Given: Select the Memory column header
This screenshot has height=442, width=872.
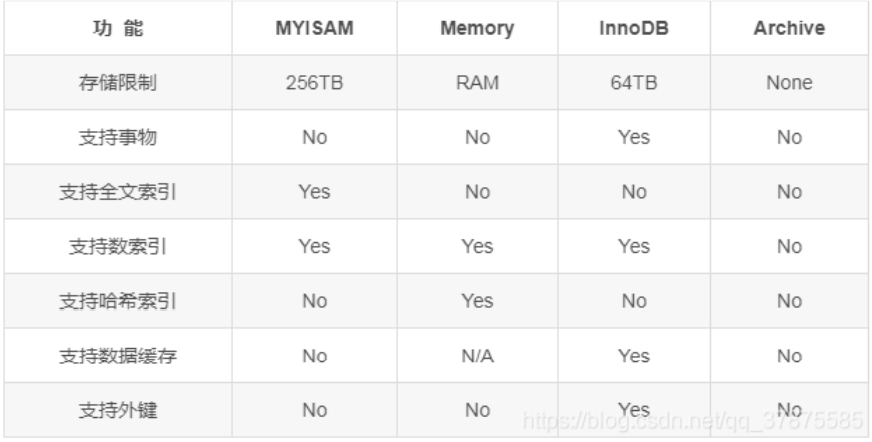Looking at the screenshot, I should pyautogui.click(x=477, y=28).
